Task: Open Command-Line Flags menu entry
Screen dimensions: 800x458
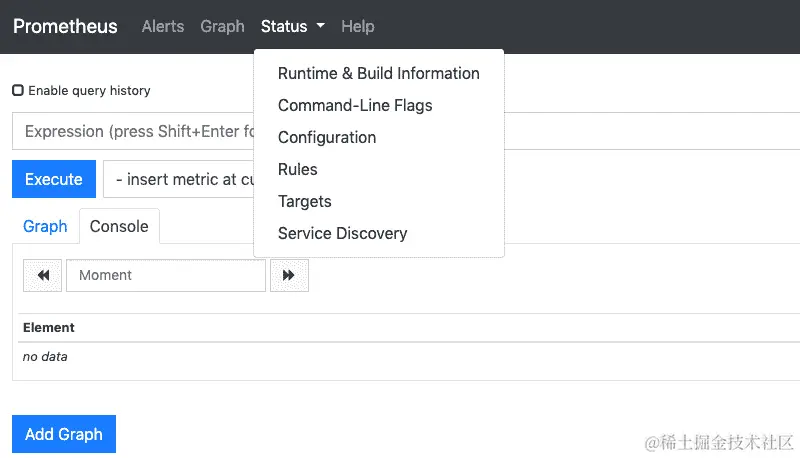Action: [355, 105]
